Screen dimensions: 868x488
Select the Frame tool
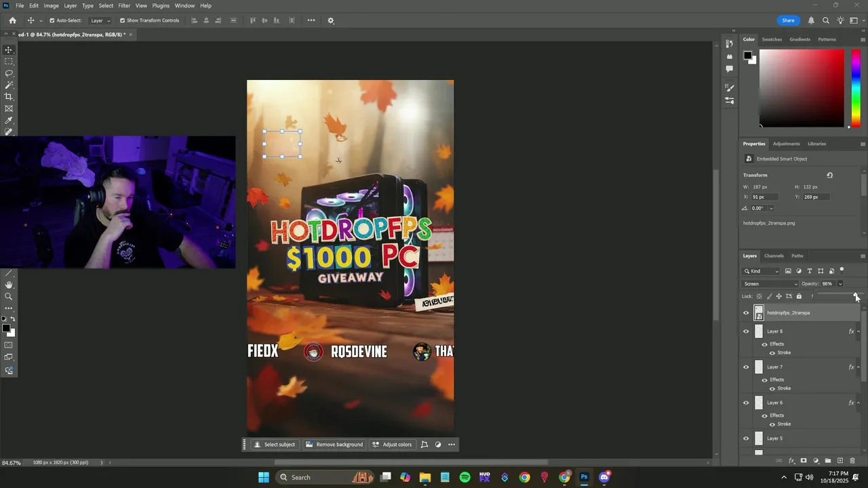9,108
